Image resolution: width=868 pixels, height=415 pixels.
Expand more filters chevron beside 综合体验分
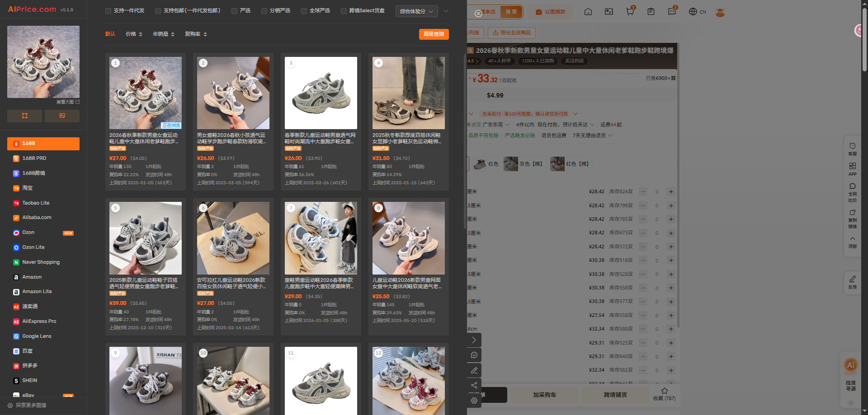point(446,11)
